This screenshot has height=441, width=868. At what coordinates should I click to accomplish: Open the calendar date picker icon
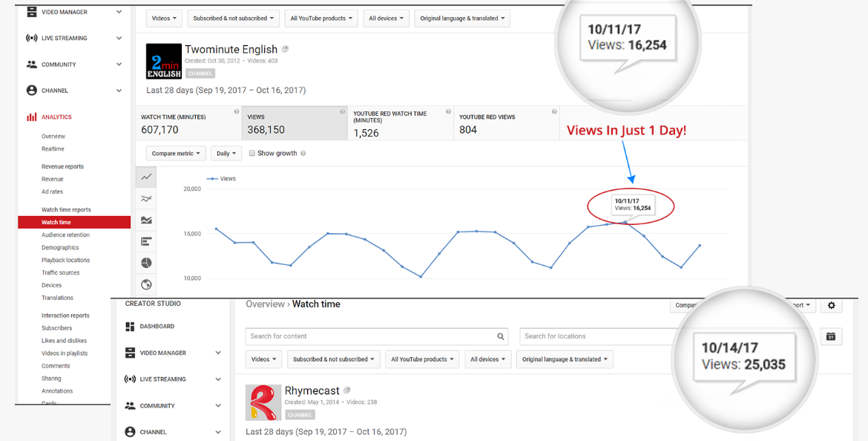pos(831,336)
